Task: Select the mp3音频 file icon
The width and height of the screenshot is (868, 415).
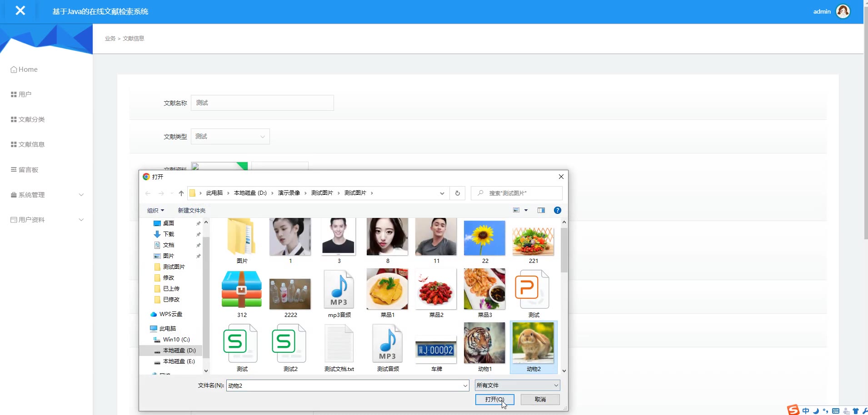Action: coord(339,289)
